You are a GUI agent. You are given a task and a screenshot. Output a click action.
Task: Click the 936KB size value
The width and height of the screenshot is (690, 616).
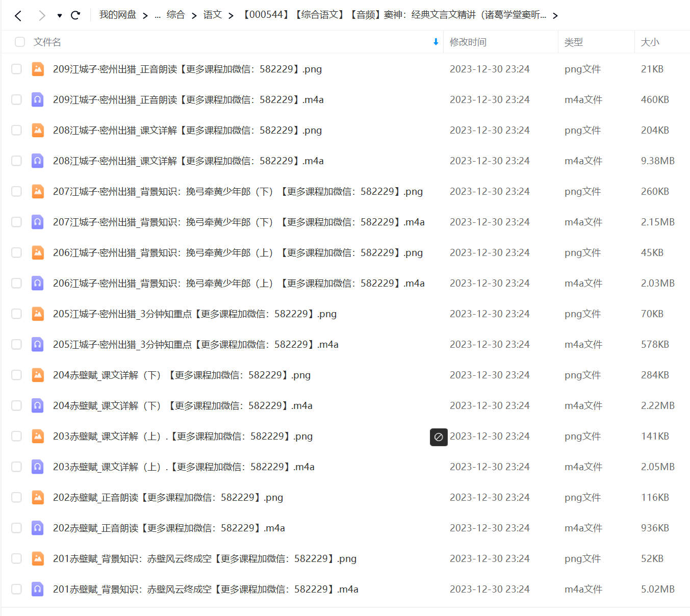[655, 528]
